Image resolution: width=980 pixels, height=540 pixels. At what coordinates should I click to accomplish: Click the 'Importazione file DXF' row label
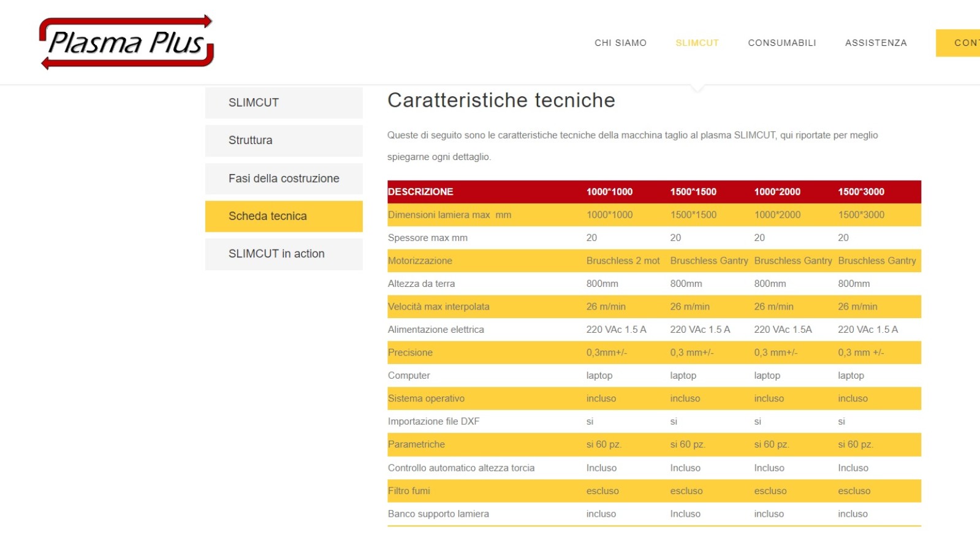[433, 422]
